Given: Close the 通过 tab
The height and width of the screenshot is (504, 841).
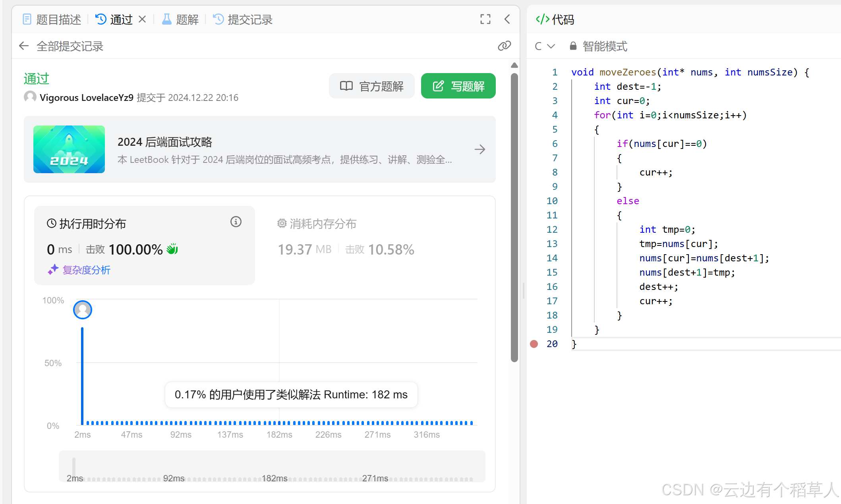Looking at the screenshot, I should (142, 19).
